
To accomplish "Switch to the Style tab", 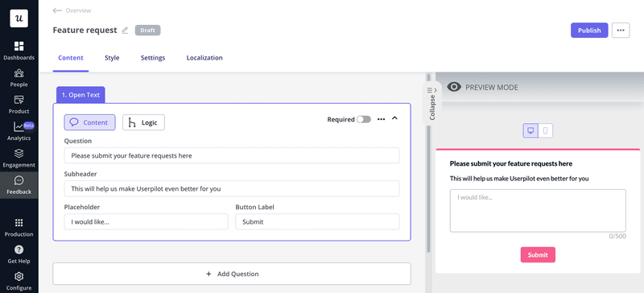I will click(x=112, y=58).
